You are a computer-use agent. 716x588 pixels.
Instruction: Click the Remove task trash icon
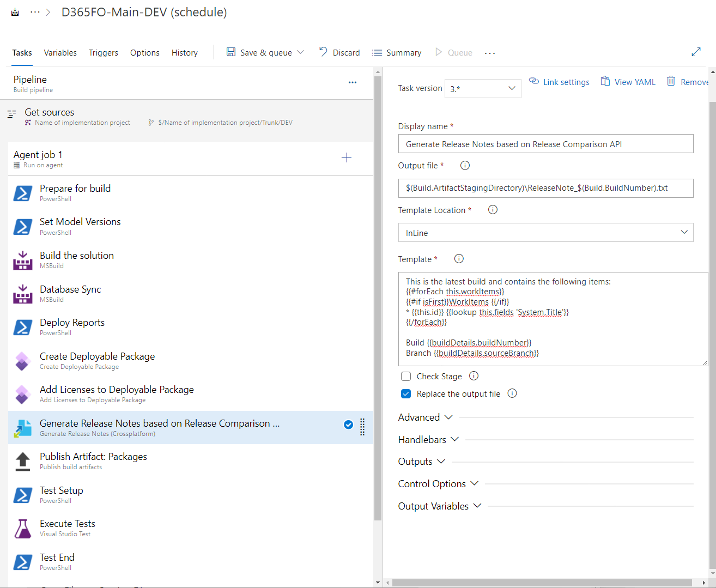671,81
